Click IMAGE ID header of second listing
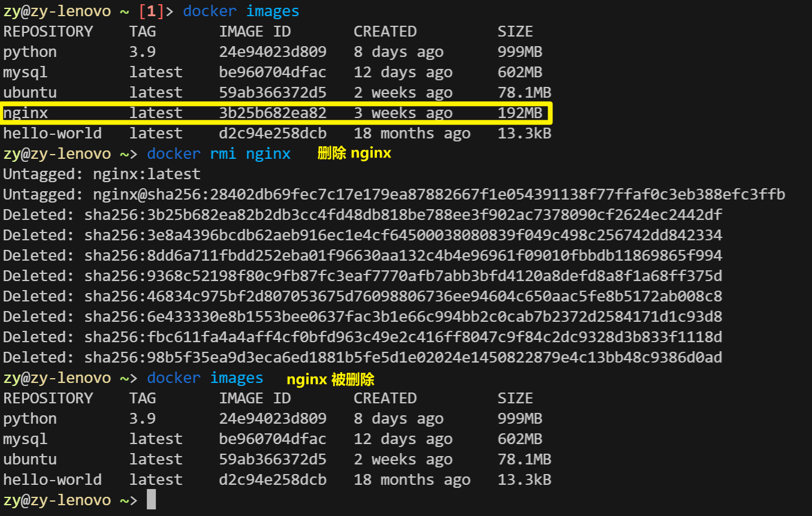Image resolution: width=812 pixels, height=516 pixels. pyautogui.click(x=255, y=398)
